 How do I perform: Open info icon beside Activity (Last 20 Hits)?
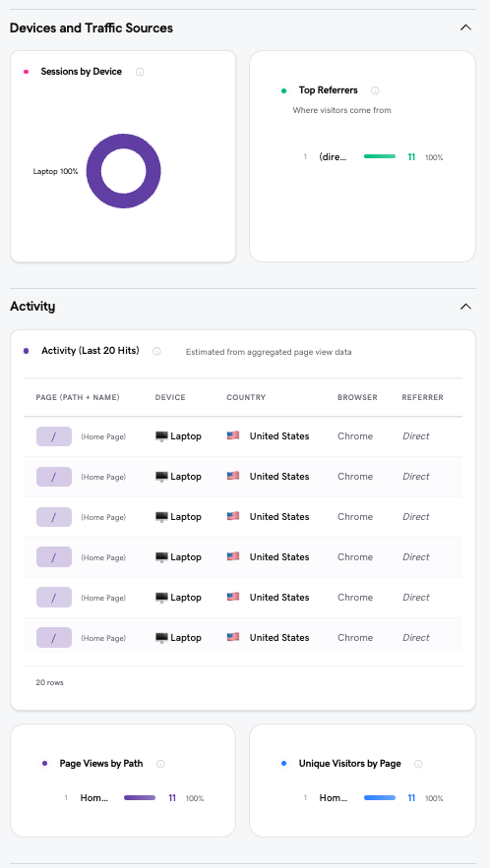click(x=156, y=351)
